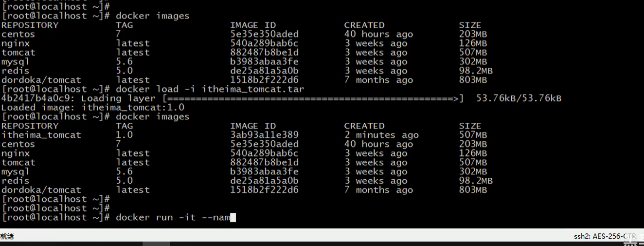
Task: Select image ID '5e35e350aded' in the first listing
Action: coord(265,34)
